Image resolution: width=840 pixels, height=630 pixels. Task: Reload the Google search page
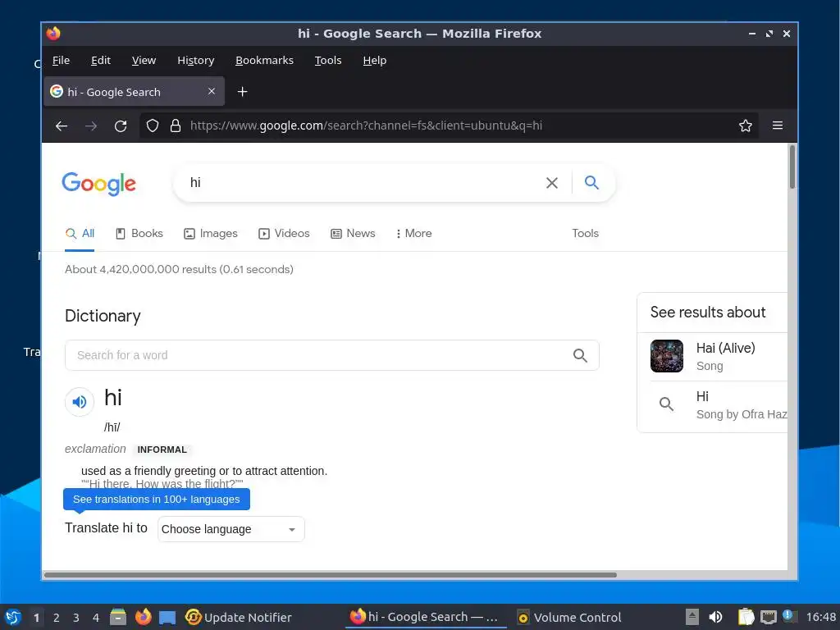point(121,126)
